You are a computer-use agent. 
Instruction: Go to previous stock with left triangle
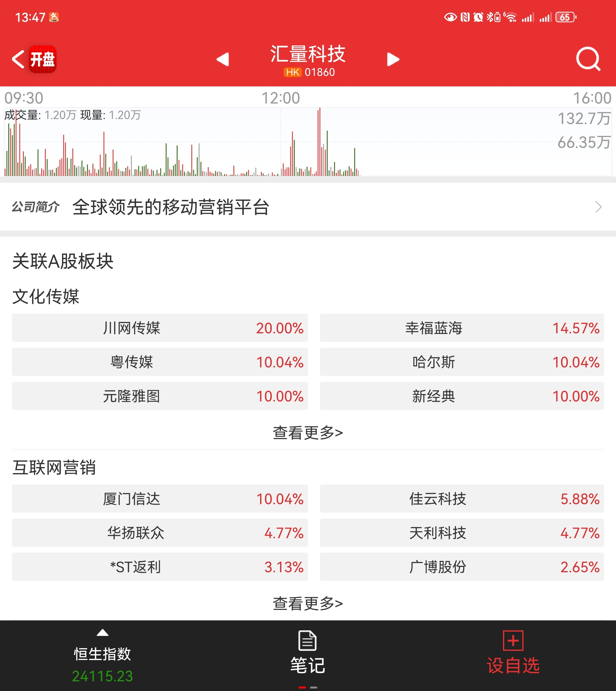(x=223, y=60)
